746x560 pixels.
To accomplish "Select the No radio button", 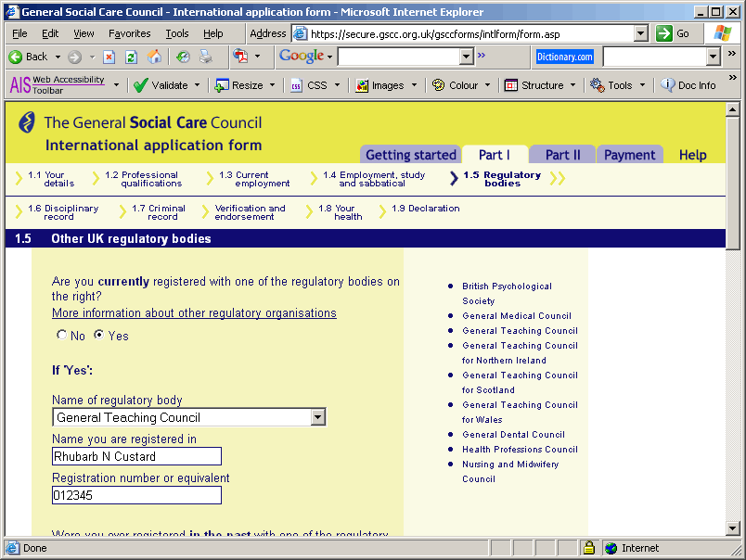I will pyautogui.click(x=61, y=335).
